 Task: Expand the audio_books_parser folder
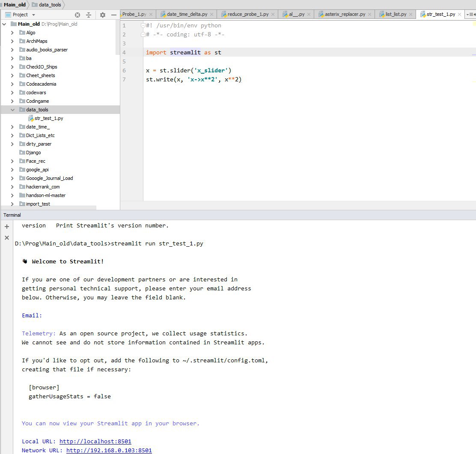click(x=12, y=50)
